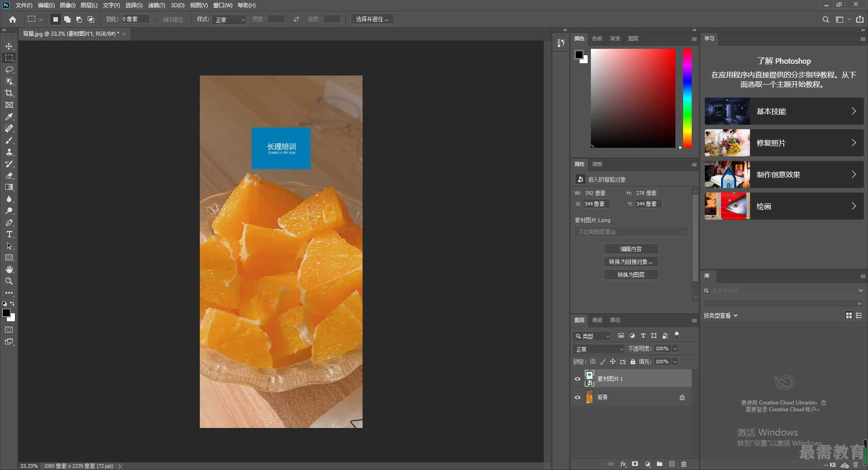The width and height of the screenshot is (868, 470).
Task: Create a new layer group folder
Action: (x=660, y=464)
